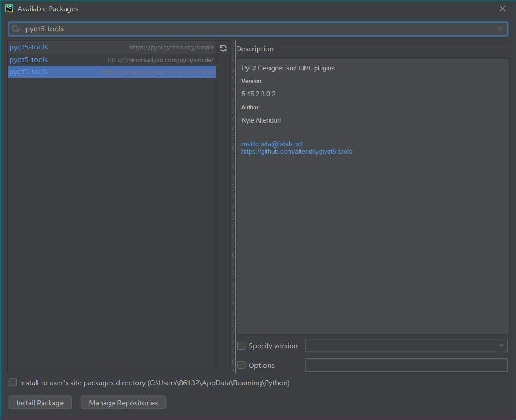
Task: Click the reload package list icon
Action: pyautogui.click(x=223, y=48)
